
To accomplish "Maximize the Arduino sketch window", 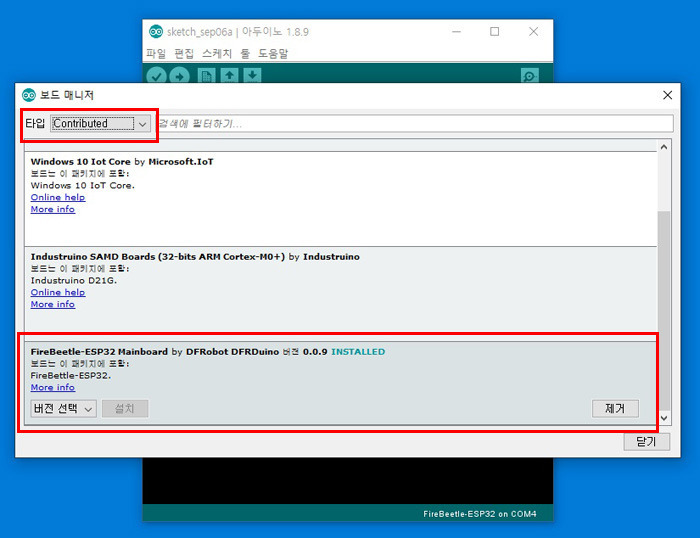I will pos(495,32).
